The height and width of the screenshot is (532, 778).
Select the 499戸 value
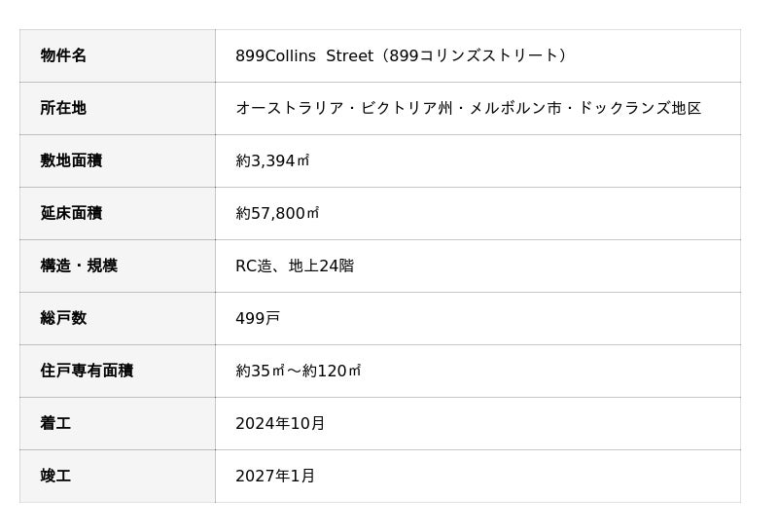pyautogui.click(x=258, y=318)
